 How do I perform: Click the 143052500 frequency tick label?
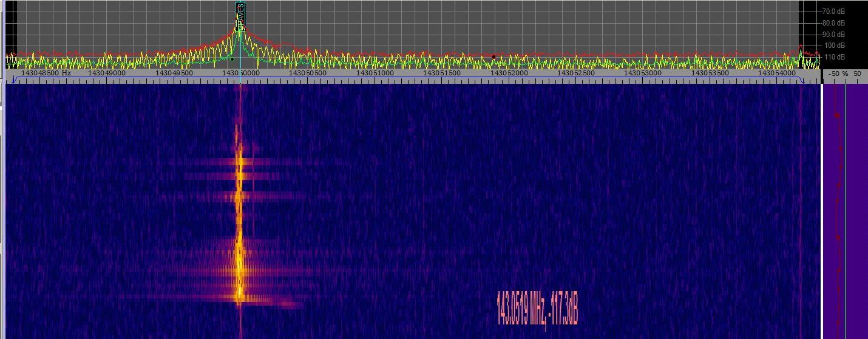576,73
